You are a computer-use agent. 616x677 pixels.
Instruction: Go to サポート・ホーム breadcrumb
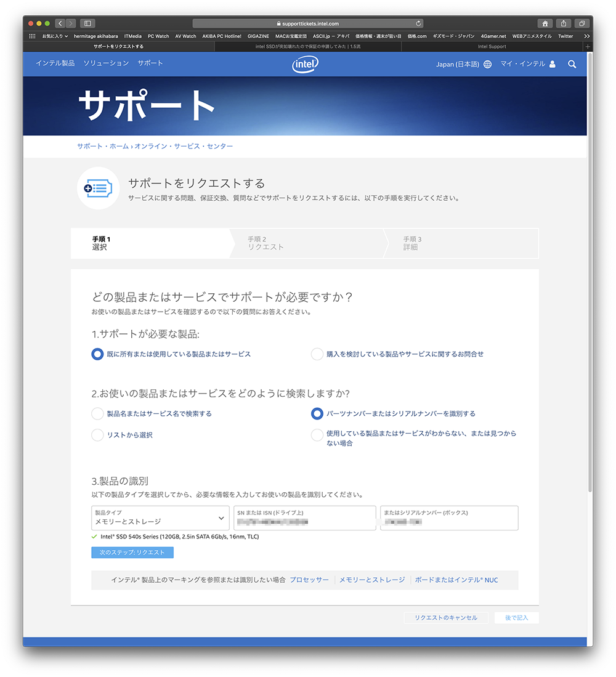click(x=103, y=147)
